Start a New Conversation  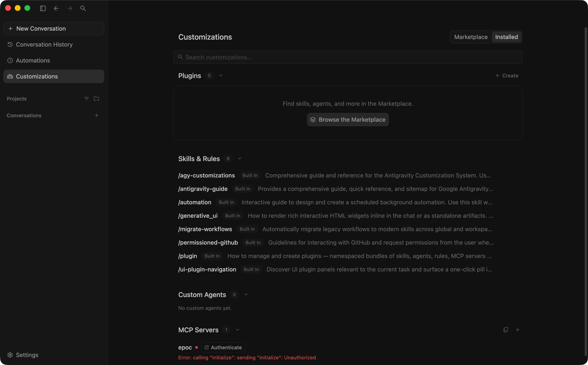tap(54, 29)
